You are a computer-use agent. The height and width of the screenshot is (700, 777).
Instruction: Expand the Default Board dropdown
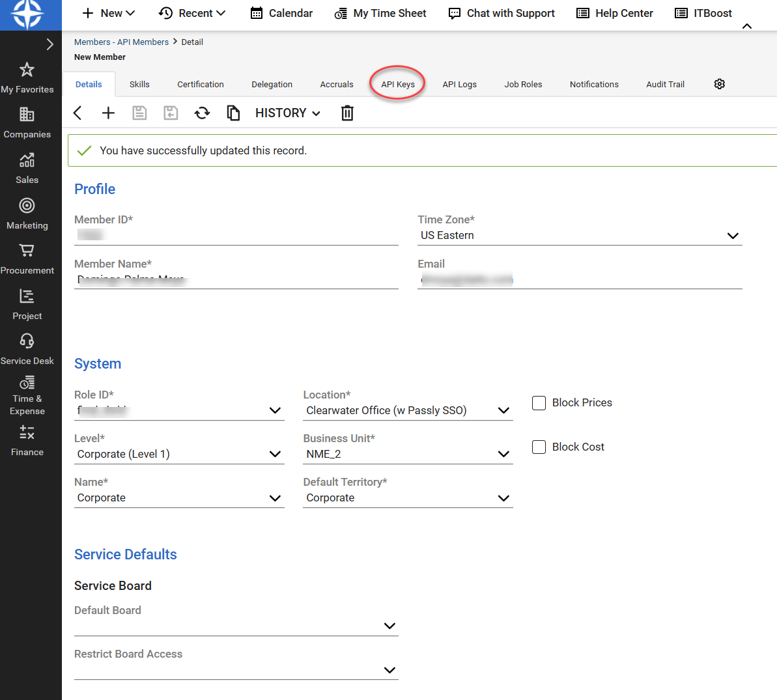(x=389, y=626)
